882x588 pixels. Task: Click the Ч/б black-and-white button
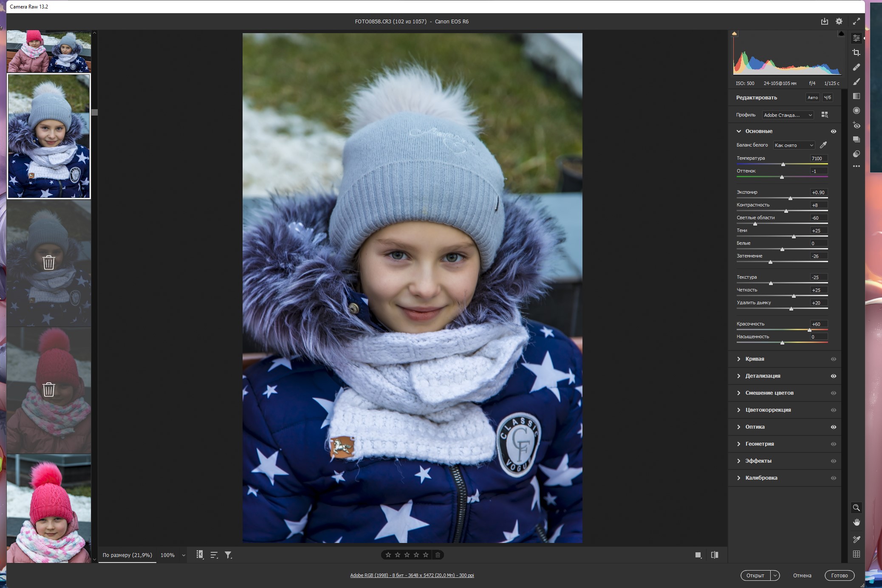click(827, 98)
